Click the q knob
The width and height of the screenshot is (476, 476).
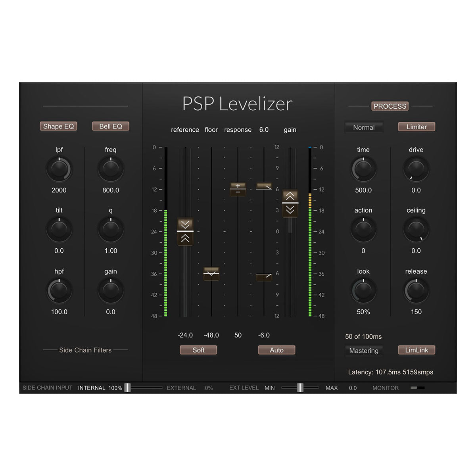pos(111,229)
